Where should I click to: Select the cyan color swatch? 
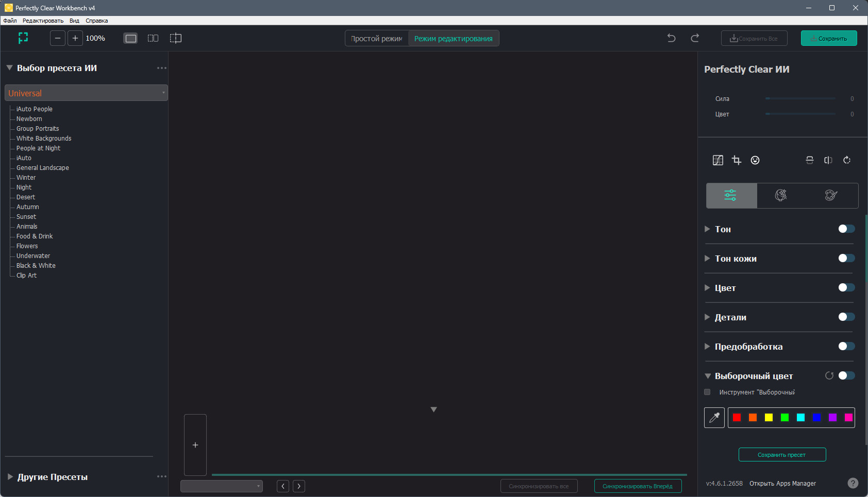coord(800,418)
